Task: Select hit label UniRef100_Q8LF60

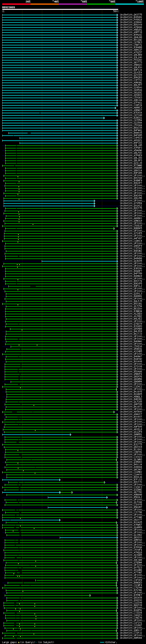Action: (131, 153)
